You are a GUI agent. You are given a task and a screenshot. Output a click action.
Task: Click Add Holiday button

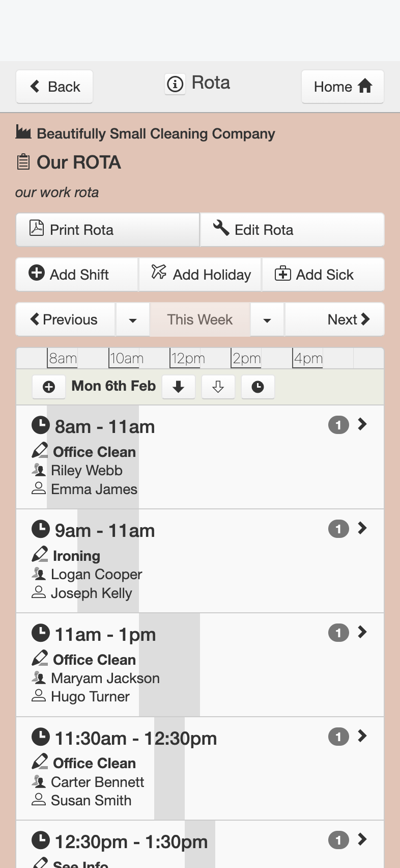point(201,275)
